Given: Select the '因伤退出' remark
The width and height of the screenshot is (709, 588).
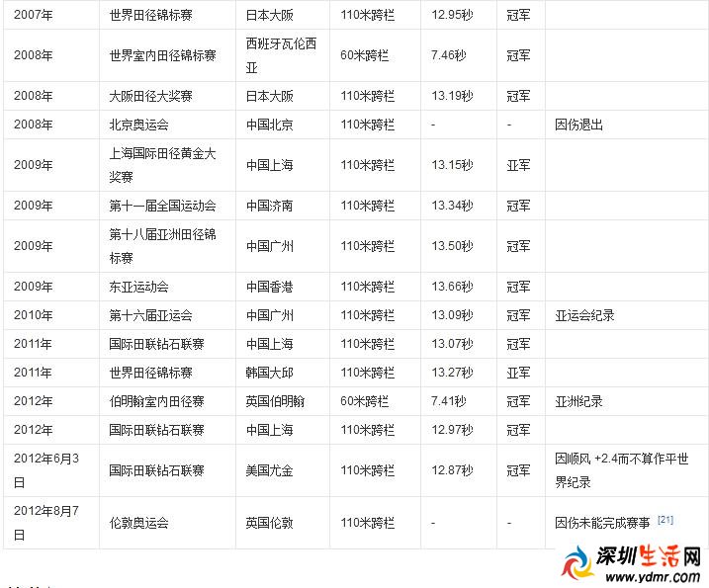Looking at the screenshot, I should (x=578, y=125).
